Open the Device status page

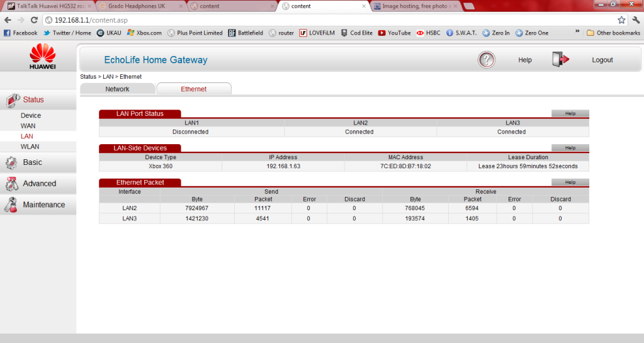[x=31, y=115]
